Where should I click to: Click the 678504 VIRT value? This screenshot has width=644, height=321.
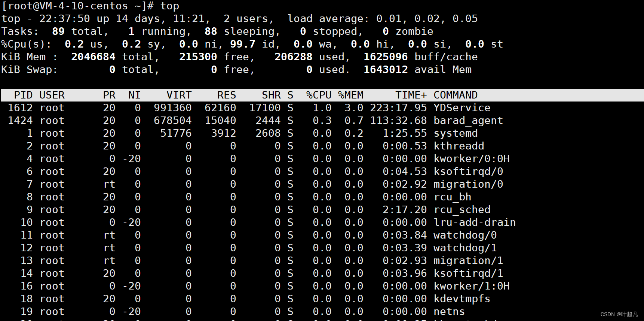pyautogui.click(x=173, y=121)
